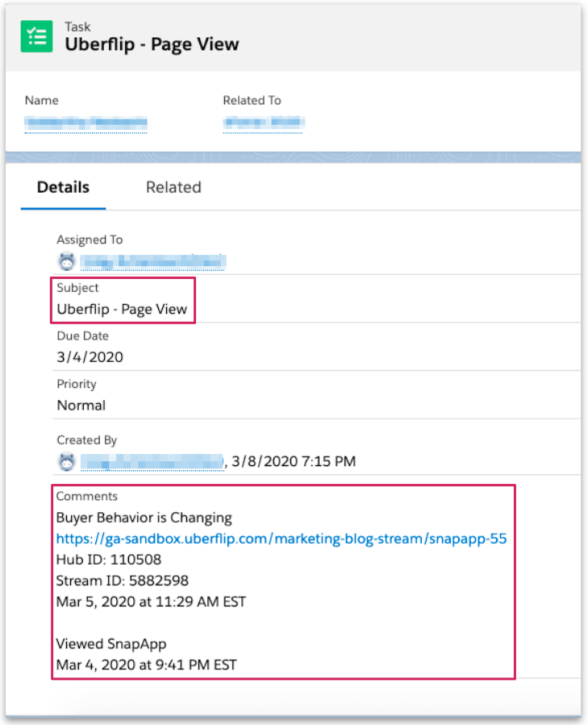The image size is (588, 725).
Task: Click the Due Date value 3/4/2020
Action: [x=90, y=357]
